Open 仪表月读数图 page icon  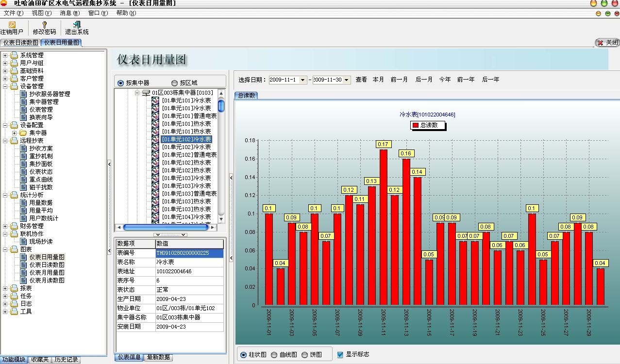[24, 281]
